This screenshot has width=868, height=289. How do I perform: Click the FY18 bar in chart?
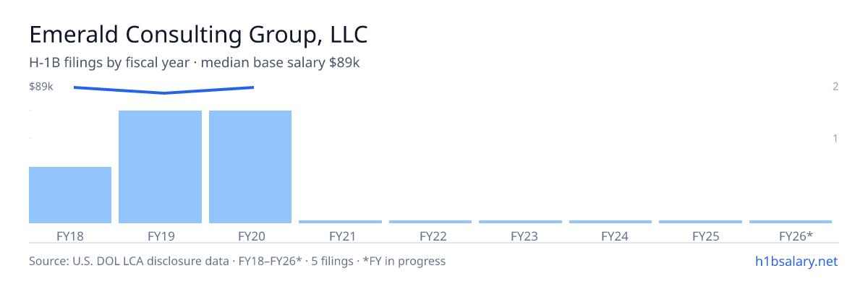[x=70, y=195]
